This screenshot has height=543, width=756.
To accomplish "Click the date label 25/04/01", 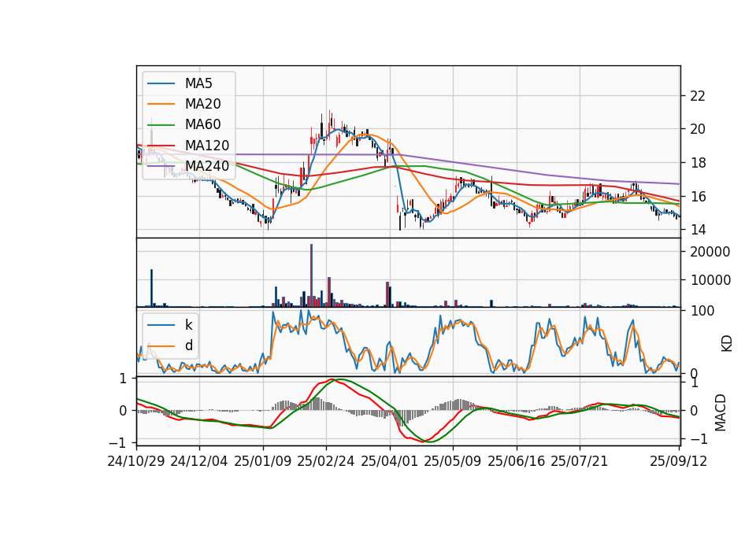I will 389,461.
